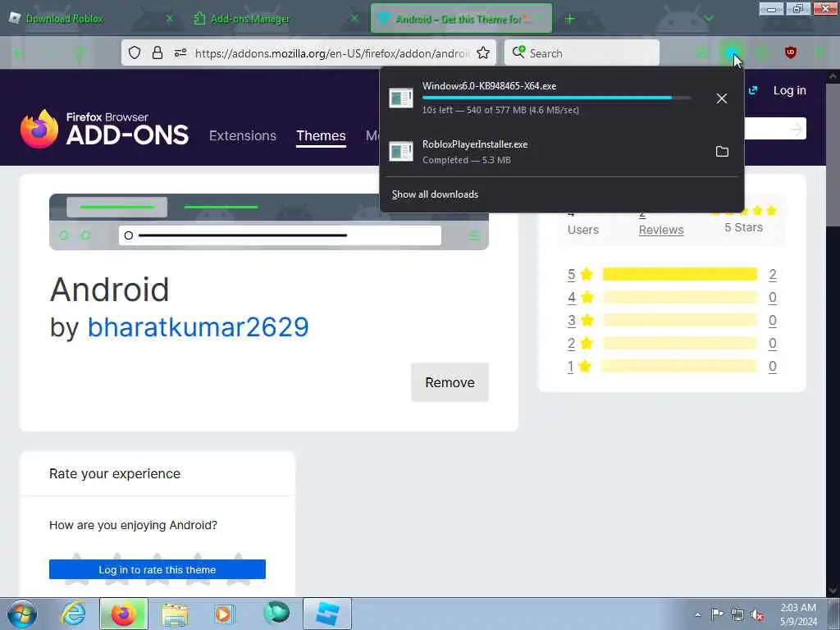Open the Extensions navigation item

click(x=243, y=135)
